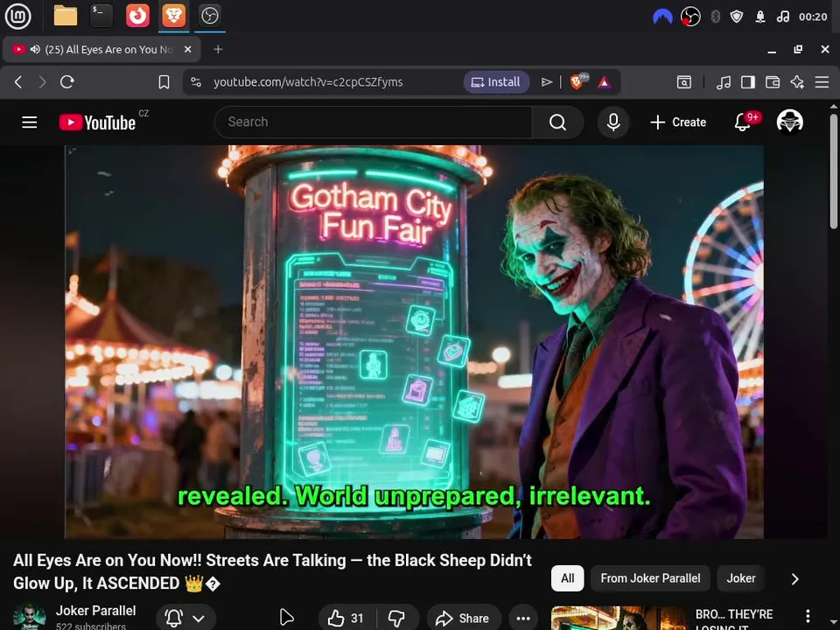The width and height of the screenshot is (840, 630).
Task: Switch to the Brave browser panel icon
Action: 173,16
